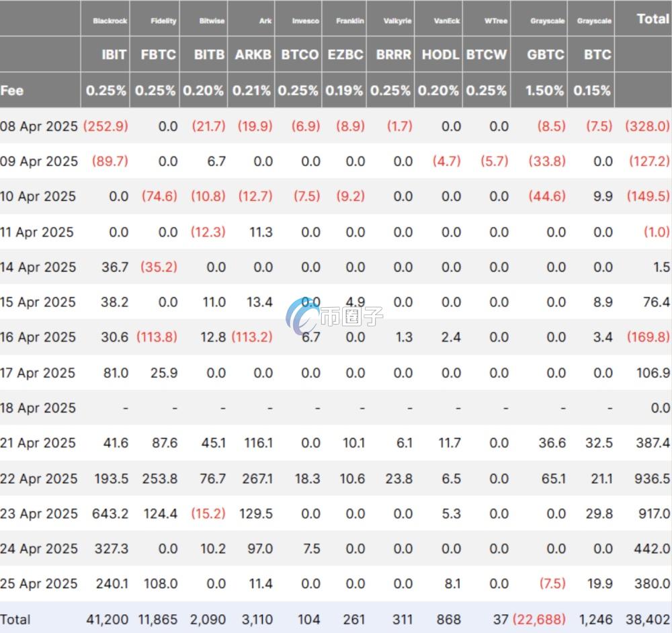Click the 22 Apr 2025 date
This screenshot has height=633, width=672.
(x=39, y=478)
